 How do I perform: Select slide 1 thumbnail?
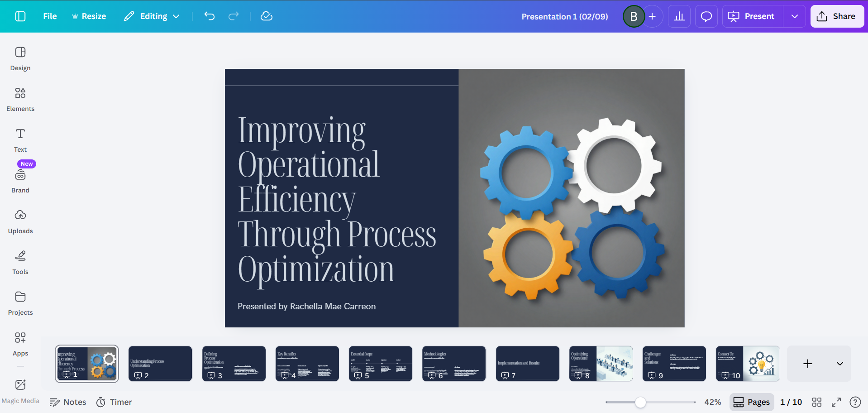coord(87,364)
